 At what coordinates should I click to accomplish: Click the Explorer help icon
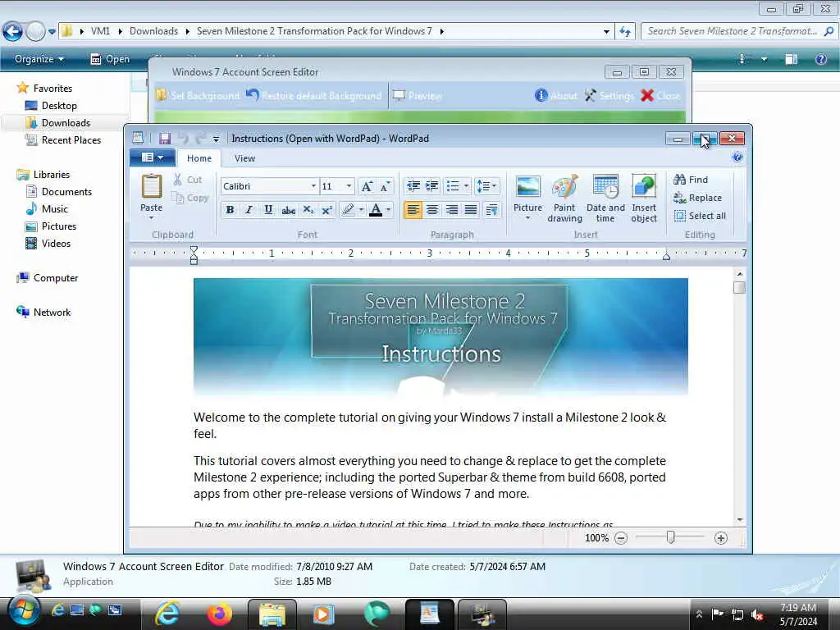point(820,59)
